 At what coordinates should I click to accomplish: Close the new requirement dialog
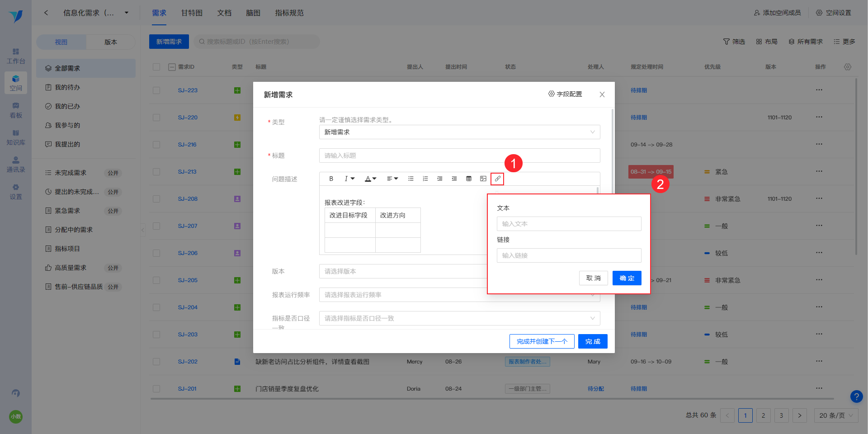click(x=602, y=94)
